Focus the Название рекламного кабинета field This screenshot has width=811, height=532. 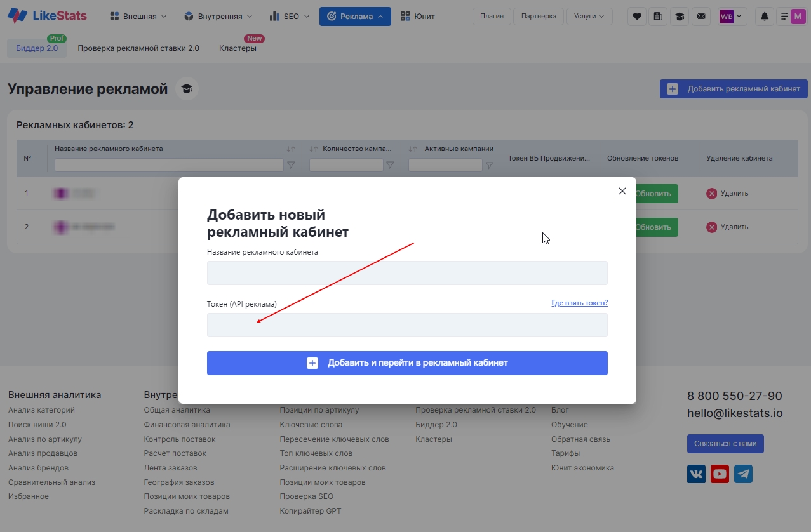click(x=407, y=273)
